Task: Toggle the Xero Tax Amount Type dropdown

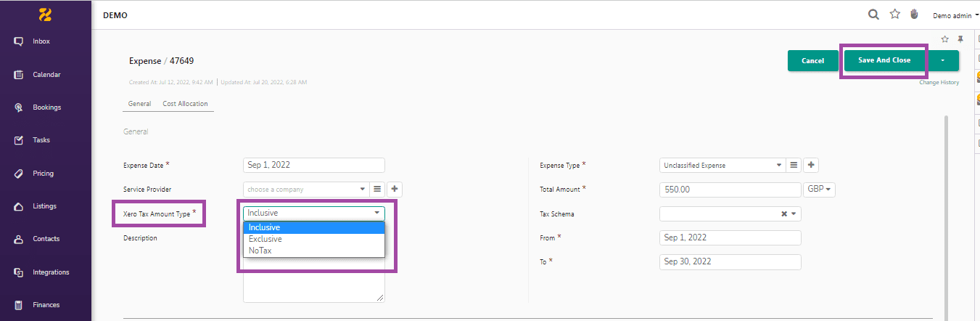Action: pos(313,213)
